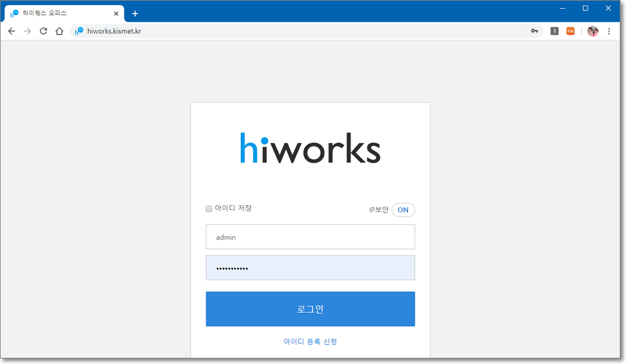Viewport: 626px width, 364px height.
Task: Maximize the browser window
Action: [585, 8]
